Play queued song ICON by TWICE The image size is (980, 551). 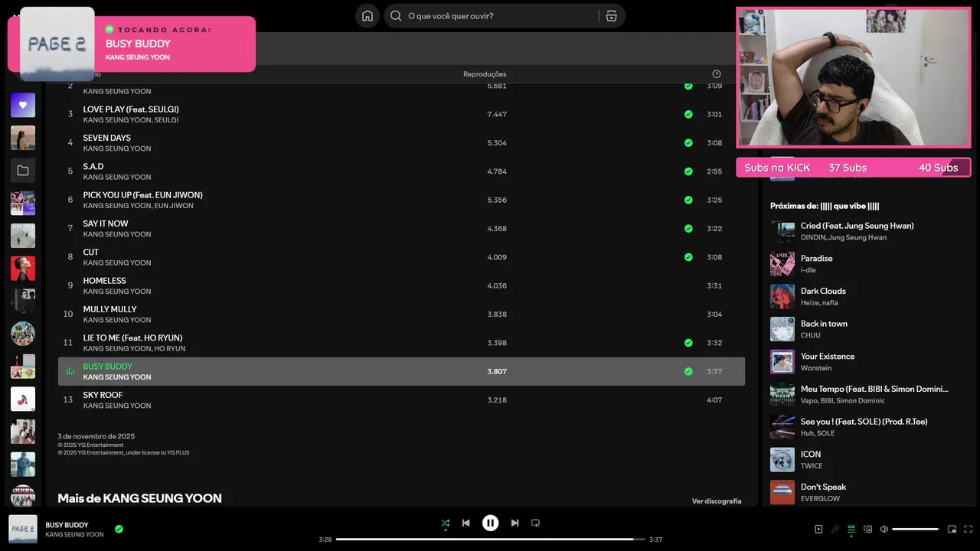(x=865, y=460)
